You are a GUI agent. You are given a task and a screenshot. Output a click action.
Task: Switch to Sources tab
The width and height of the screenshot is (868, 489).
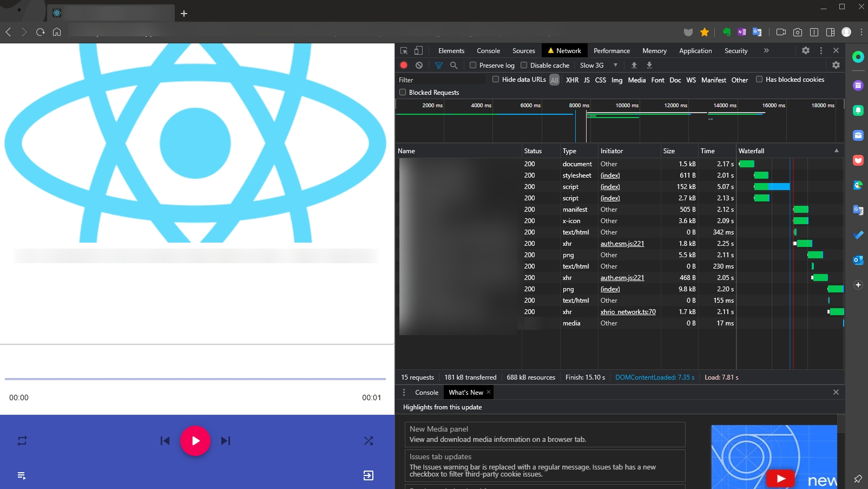(524, 51)
